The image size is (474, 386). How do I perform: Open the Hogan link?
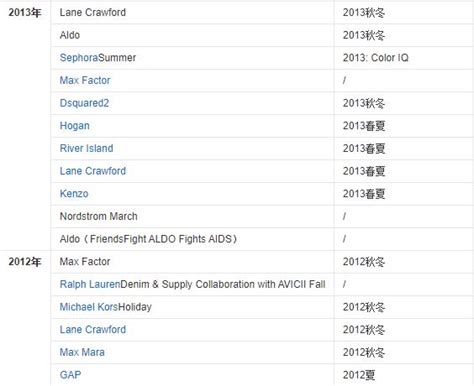click(75, 126)
